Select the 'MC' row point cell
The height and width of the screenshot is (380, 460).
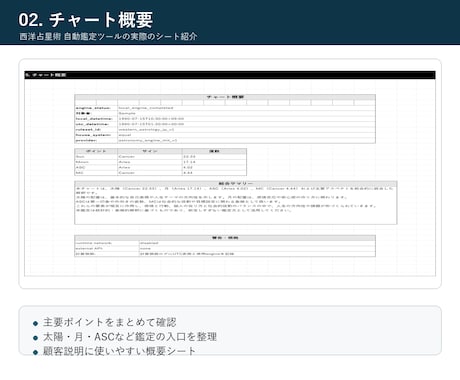click(96, 173)
